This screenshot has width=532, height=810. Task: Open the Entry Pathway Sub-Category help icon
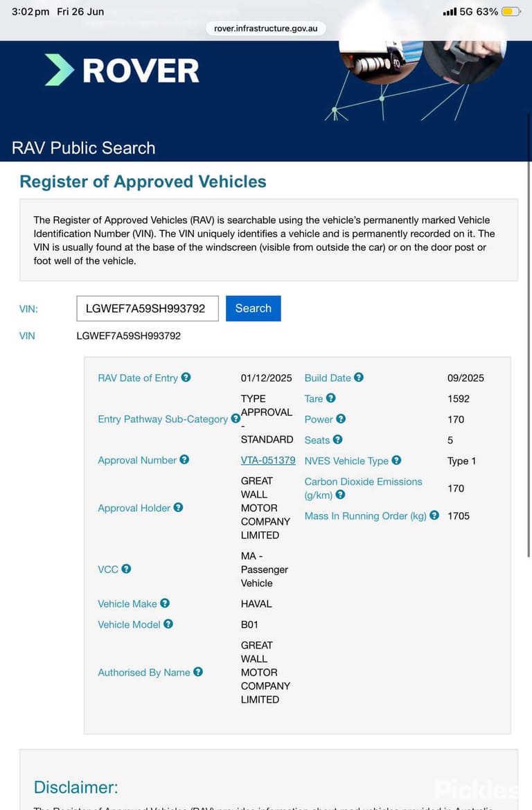coord(236,419)
